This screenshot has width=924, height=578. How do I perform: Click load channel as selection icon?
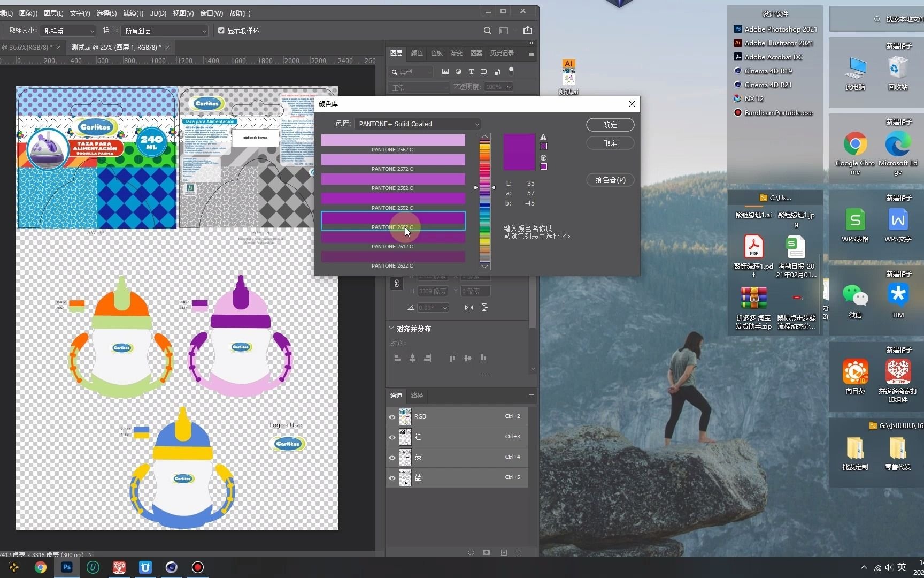(471, 552)
